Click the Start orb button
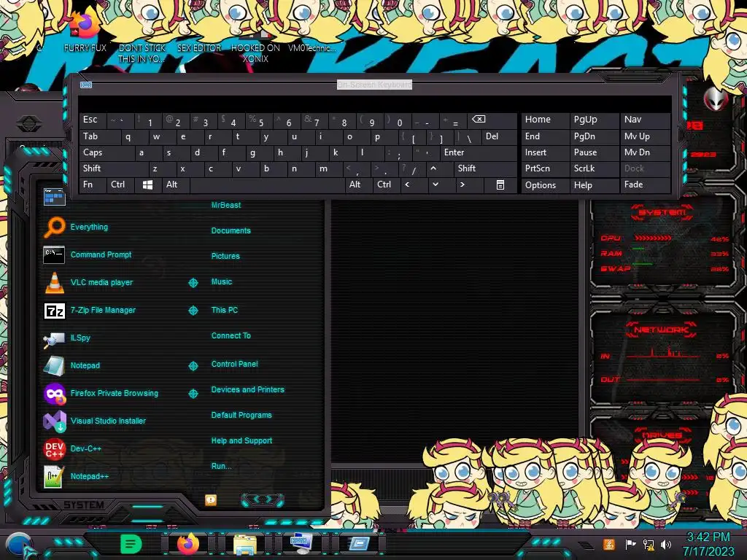Screen dimensions: 747x560 point(18,545)
